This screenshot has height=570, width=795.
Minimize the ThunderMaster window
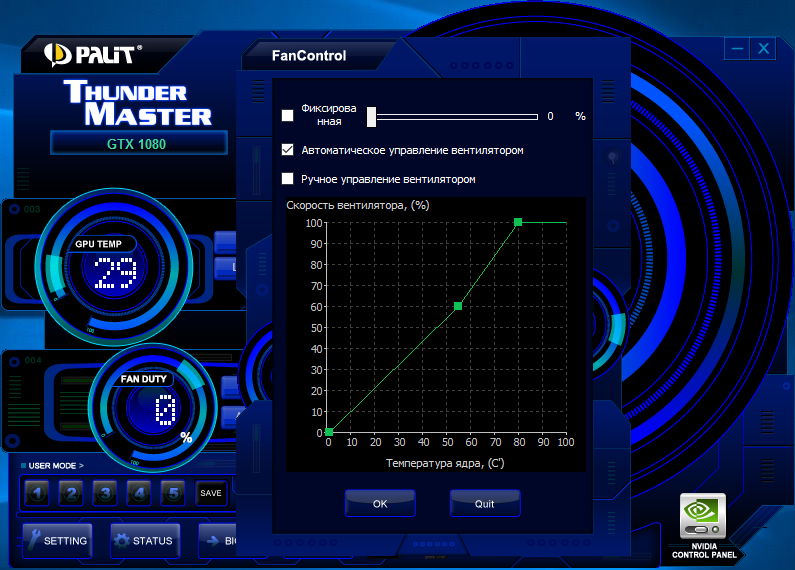pos(737,49)
